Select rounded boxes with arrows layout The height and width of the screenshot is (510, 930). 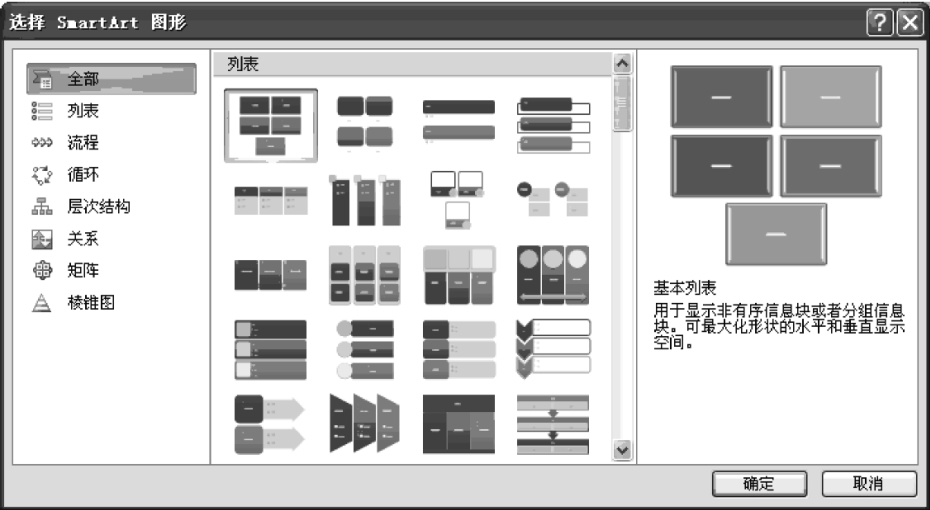(269, 425)
